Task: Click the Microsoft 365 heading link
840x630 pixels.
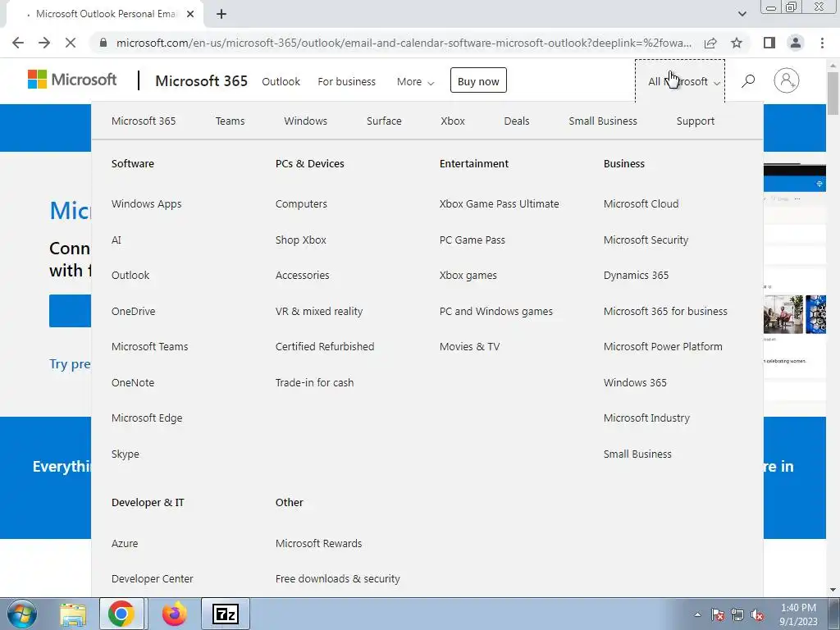Action: pyautogui.click(x=202, y=81)
